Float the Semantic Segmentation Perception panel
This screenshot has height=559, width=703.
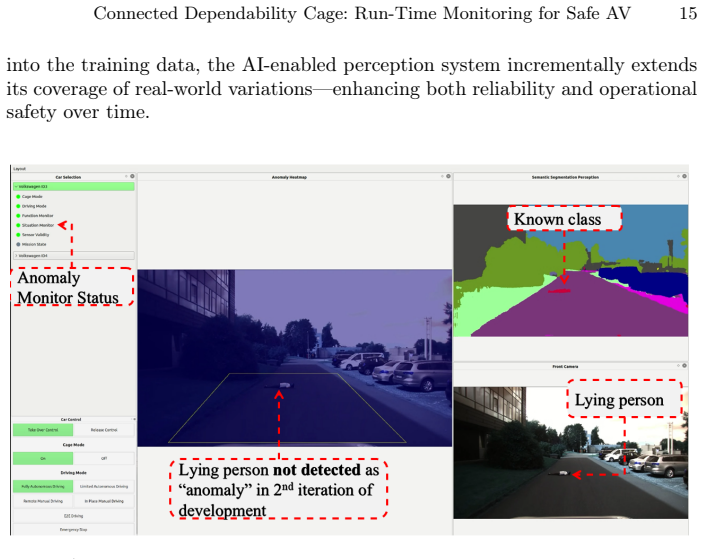tap(679, 176)
